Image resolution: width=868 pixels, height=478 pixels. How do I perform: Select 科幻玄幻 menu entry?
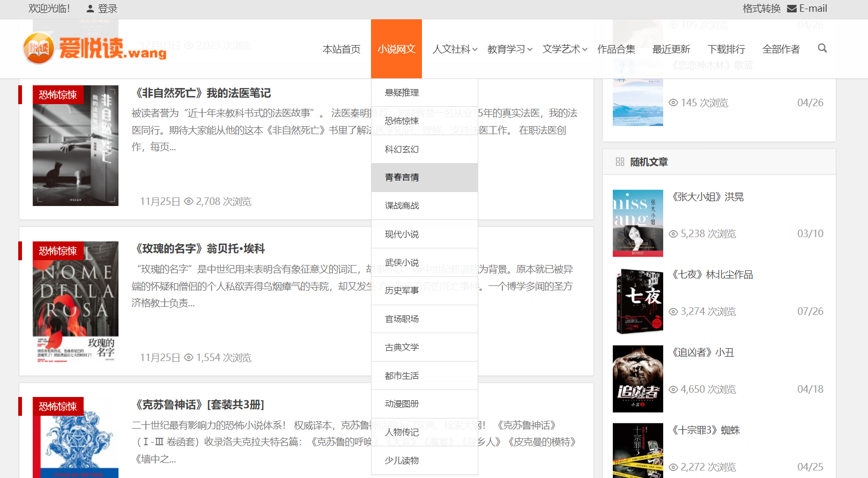pos(424,149)
